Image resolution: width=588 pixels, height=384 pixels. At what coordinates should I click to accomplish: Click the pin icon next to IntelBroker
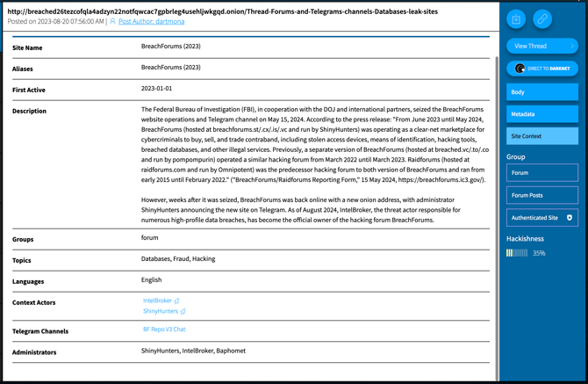click(176, 301)
